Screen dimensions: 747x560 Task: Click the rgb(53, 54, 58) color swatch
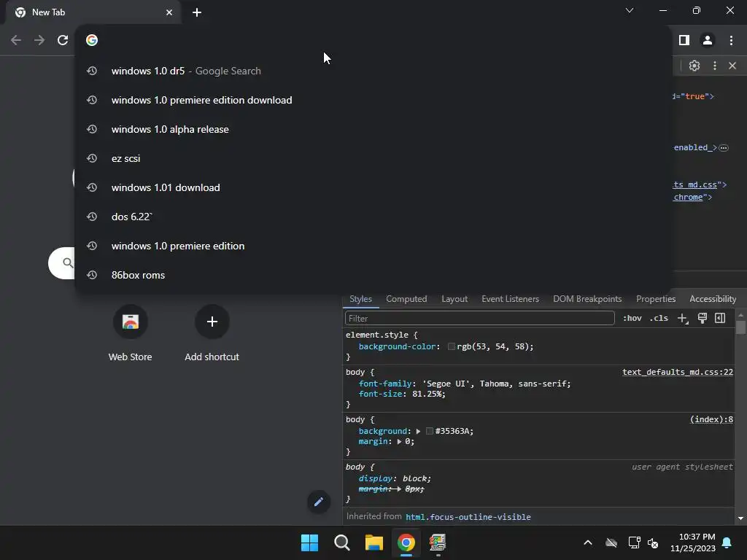(x=451, y=346)
